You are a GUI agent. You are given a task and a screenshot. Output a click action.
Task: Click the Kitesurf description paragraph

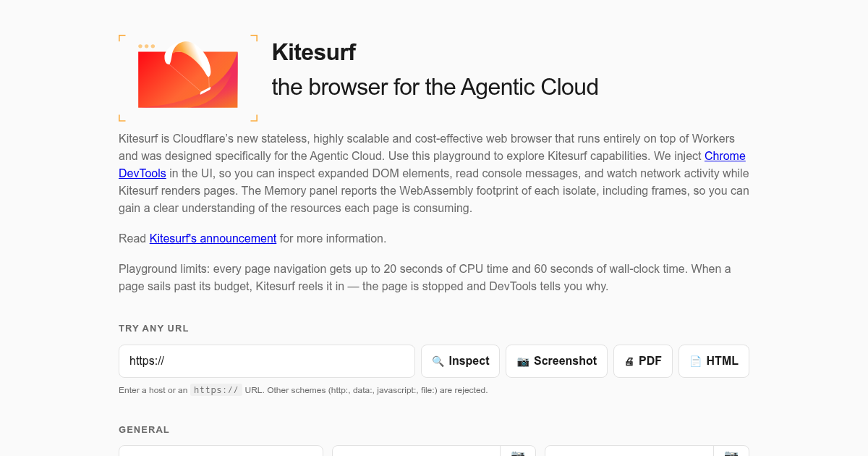[434, 173]
